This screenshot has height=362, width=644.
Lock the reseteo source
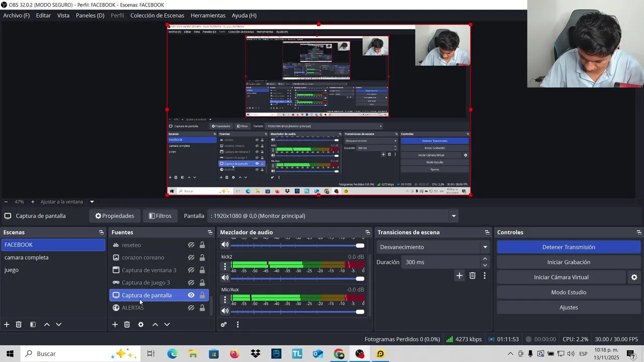[x=202, y=245]
